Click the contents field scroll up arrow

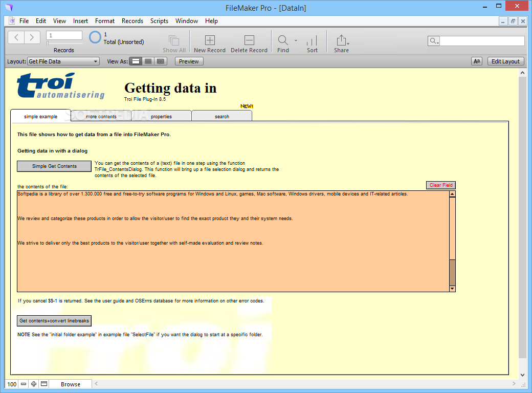point(452,194)
